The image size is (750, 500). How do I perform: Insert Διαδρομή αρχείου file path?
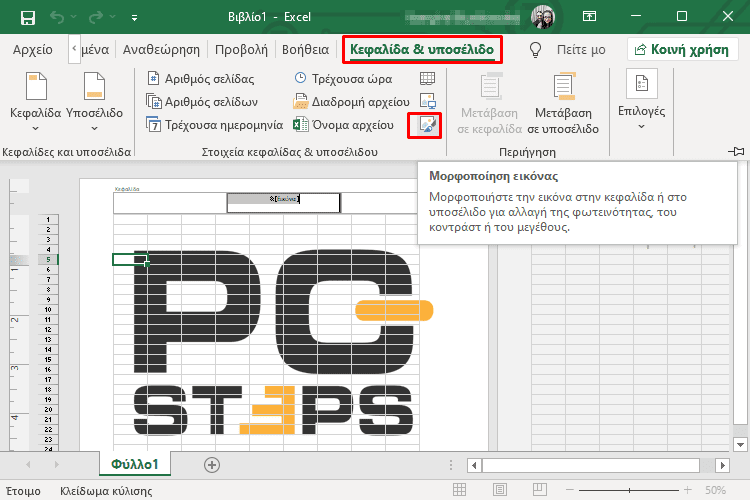pyautogui.click(x=352, y=101)
